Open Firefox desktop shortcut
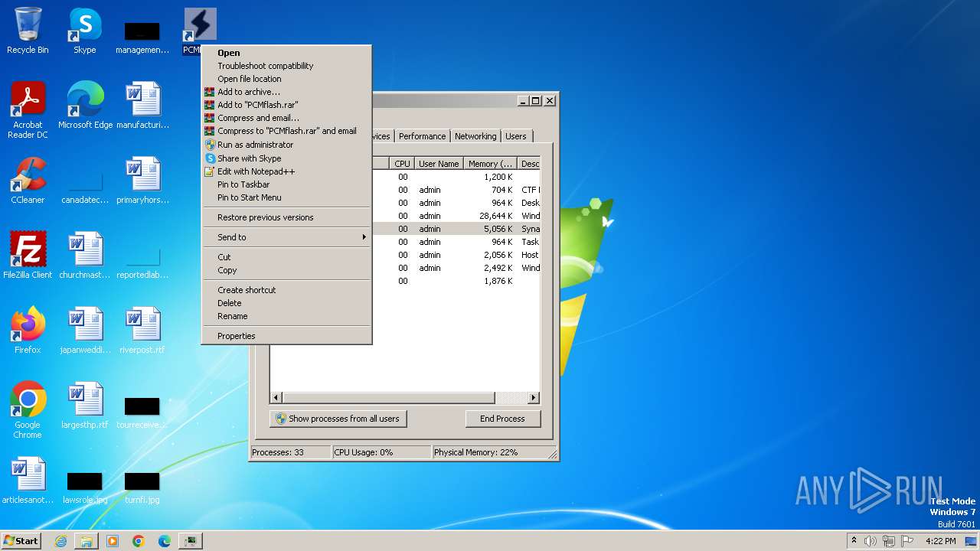This screenshot has width=980, height=551. click(x=28, y=331)
